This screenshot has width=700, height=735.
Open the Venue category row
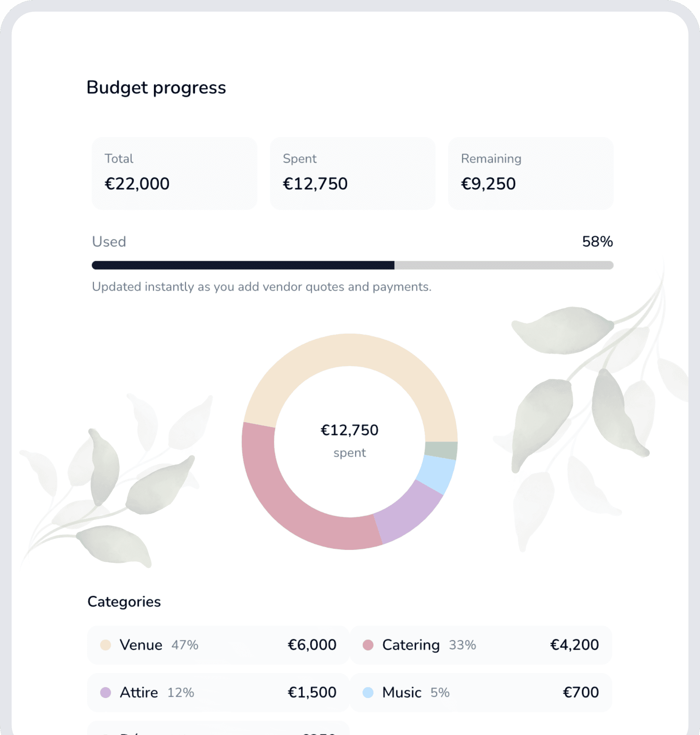(217, 645)
